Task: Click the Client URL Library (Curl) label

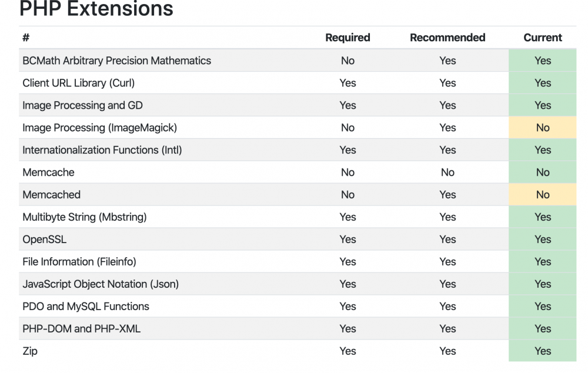Action: tap(78, 83)
